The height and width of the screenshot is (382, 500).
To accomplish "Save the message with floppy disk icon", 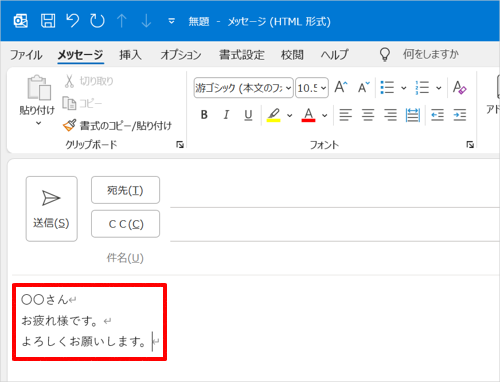I will pyautogui.click(x=48, y=21).
